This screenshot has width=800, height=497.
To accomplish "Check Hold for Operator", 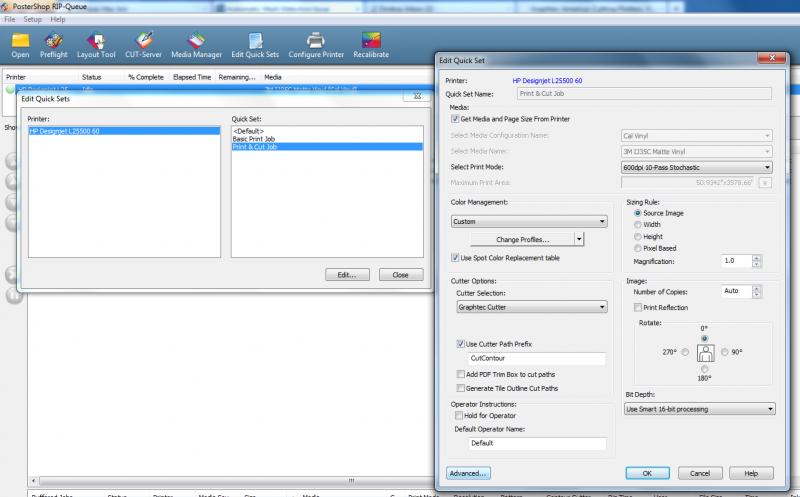I will (459, 415).
